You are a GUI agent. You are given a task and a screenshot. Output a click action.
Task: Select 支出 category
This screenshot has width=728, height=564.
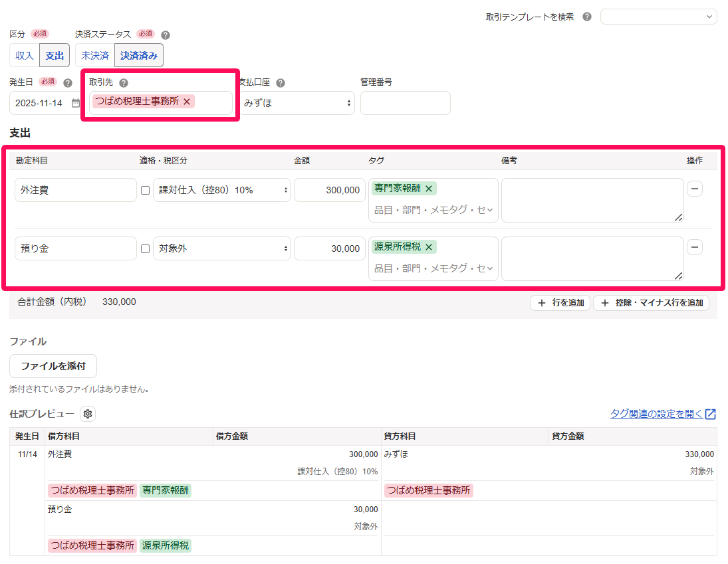click(55, 56)
